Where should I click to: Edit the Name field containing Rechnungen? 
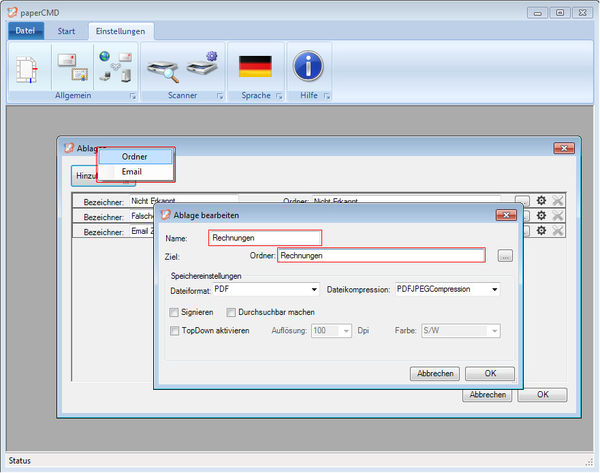point(265,238)
